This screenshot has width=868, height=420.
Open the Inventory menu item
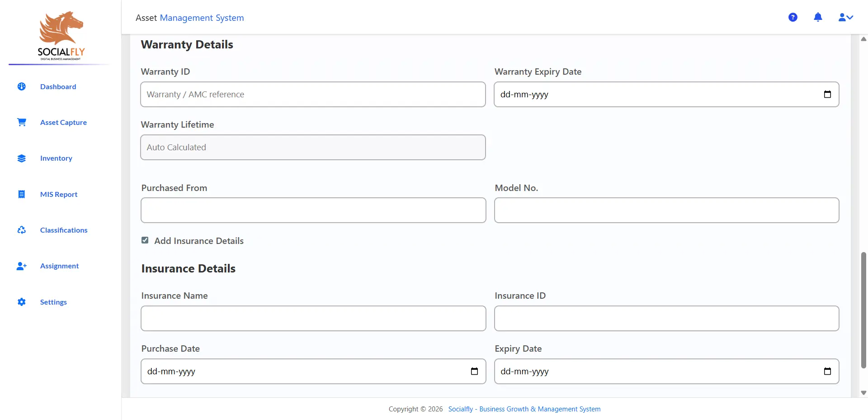56,158
